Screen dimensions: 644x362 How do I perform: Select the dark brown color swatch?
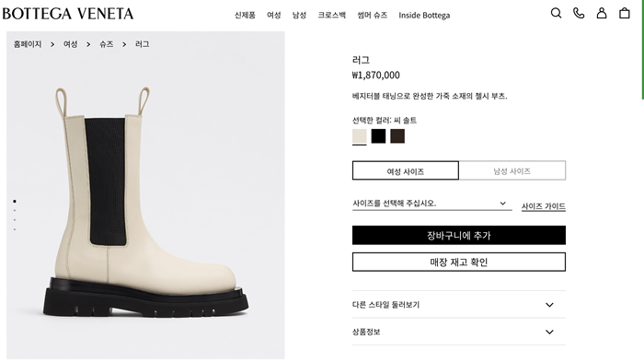(x=397, y=136)
